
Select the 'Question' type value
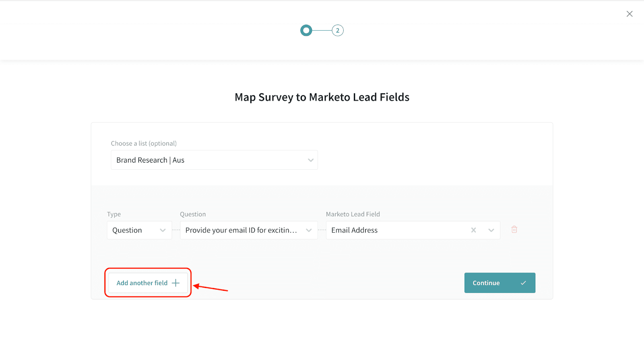pyautogui.click(x=127, y=230)
